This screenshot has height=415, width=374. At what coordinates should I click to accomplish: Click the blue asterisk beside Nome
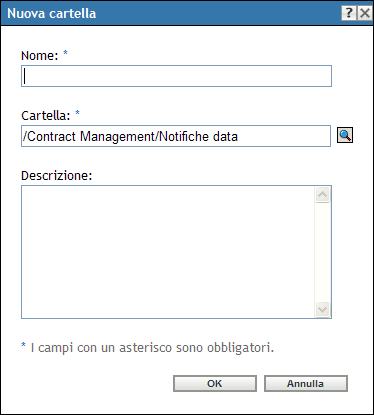(65, 53)
